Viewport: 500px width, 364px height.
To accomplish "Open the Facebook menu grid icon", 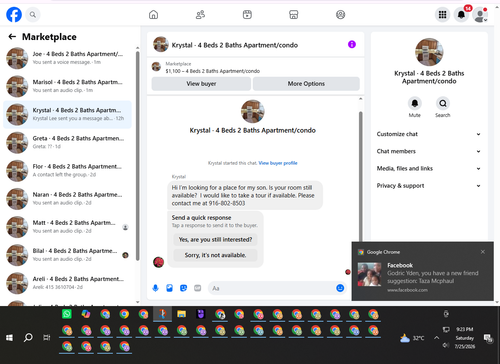I will pyautogui.click(x=442, y=15).
